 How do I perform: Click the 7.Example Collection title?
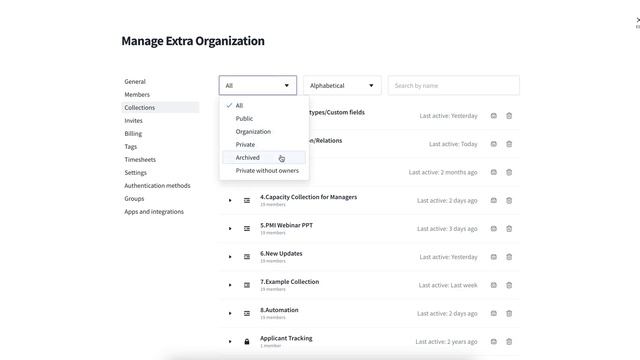[289, 281]
